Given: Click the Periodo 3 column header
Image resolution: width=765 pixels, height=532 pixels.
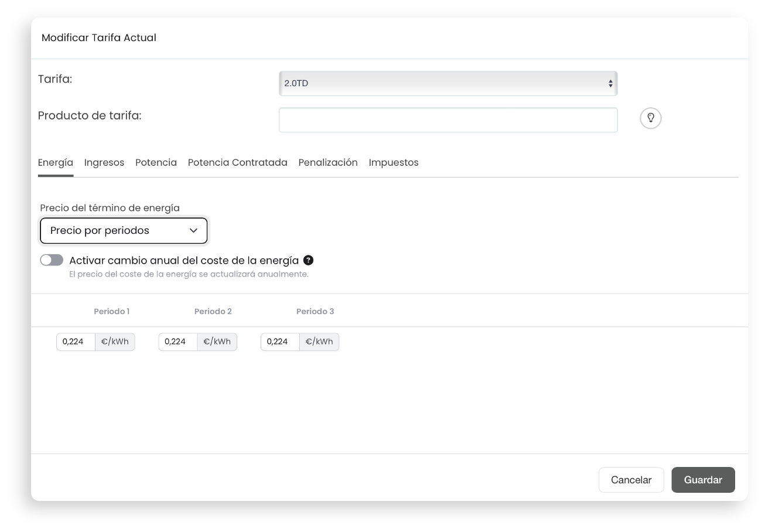Looking at the screenshot, I should [315, 311].
